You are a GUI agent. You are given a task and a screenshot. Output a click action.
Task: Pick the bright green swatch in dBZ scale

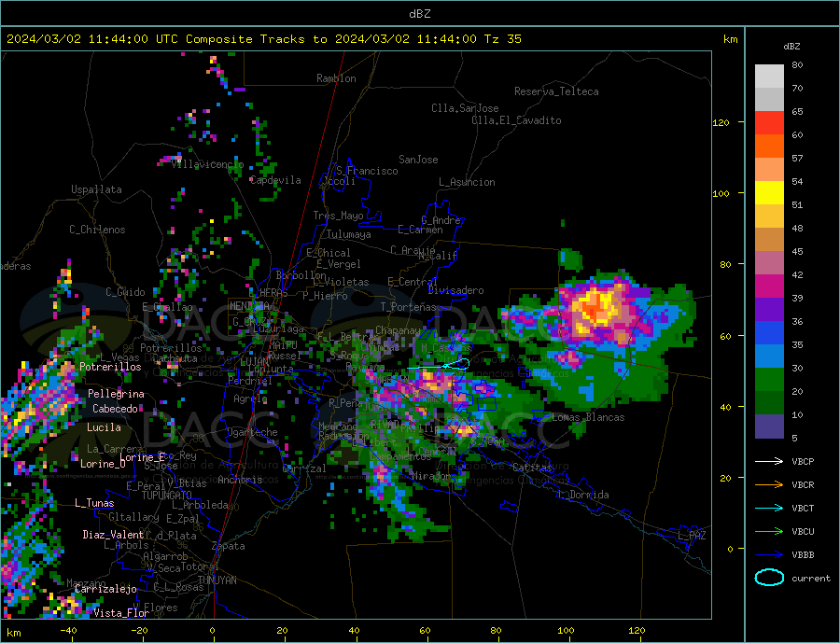769,380
